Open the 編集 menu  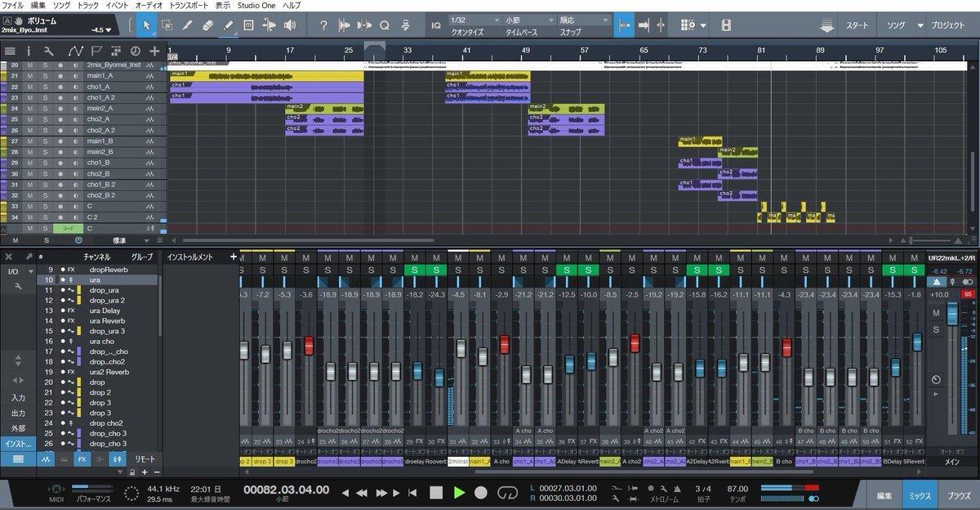click(38, 5)
